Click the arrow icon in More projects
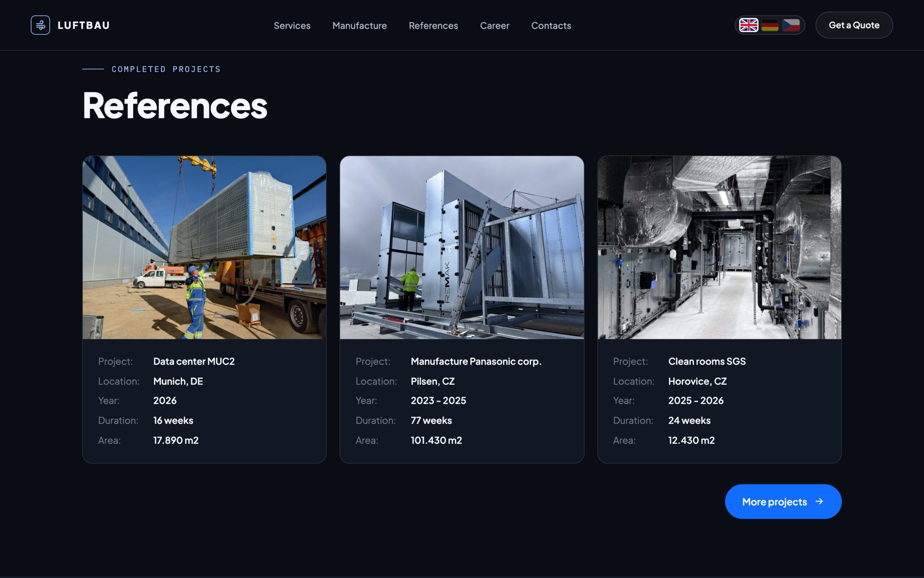The height and width of the screenshot is (578, 924). click(x=819, y=501)
